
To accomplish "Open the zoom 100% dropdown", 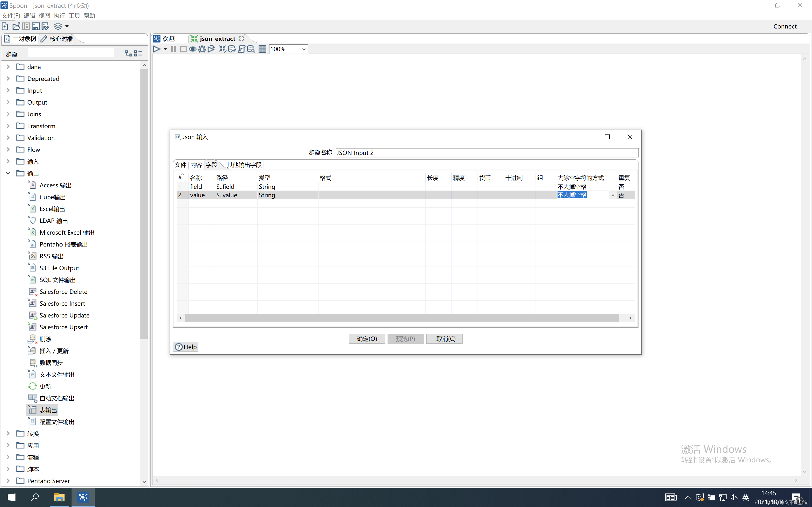I will point(303,49).
